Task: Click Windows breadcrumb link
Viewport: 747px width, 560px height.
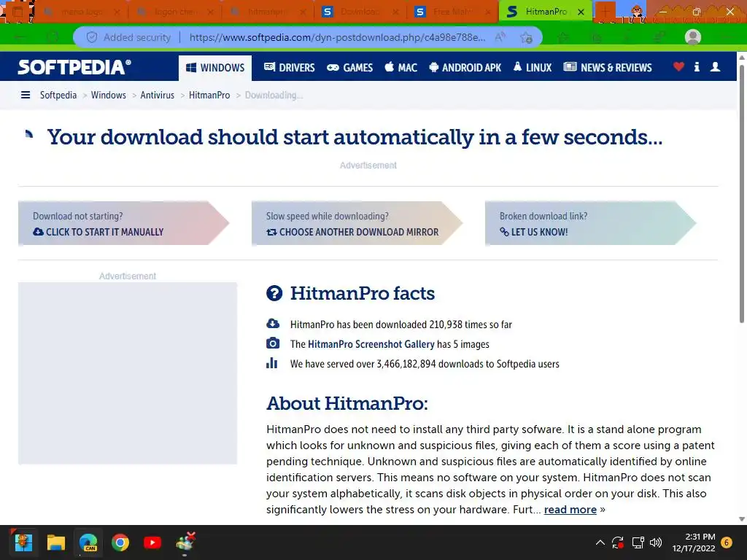Action: (109, 96)
